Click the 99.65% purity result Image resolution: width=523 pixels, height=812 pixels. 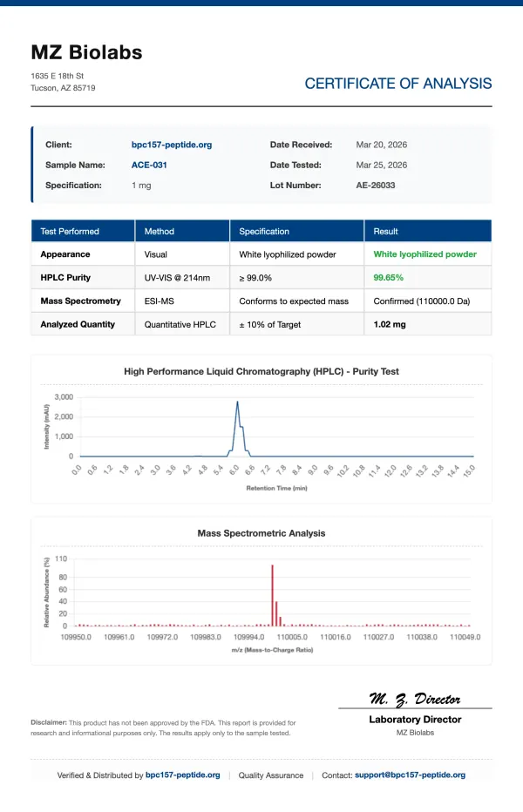(x=388, y=278)
